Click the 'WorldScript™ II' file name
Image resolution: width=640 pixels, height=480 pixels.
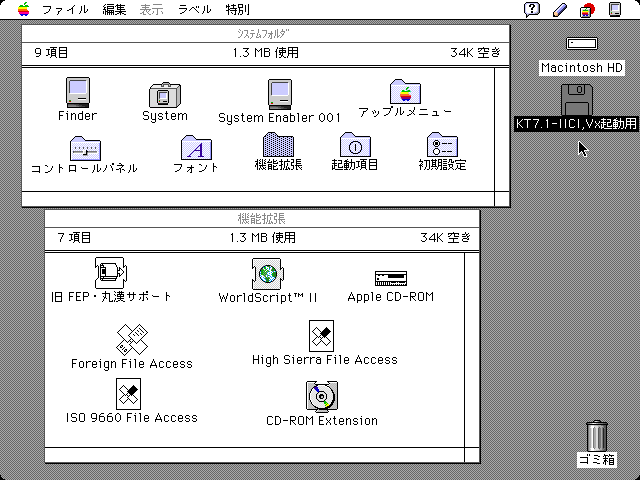[x=268, y=298]
